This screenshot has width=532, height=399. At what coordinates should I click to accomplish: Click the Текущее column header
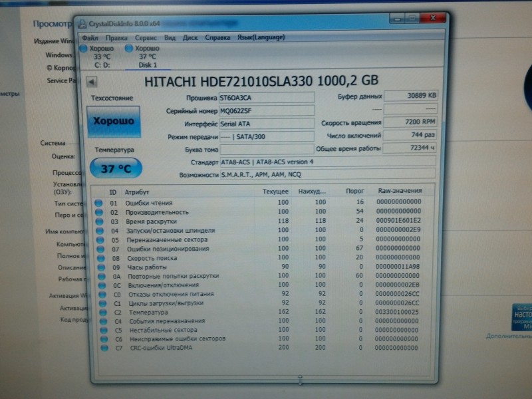pos(275,192)
